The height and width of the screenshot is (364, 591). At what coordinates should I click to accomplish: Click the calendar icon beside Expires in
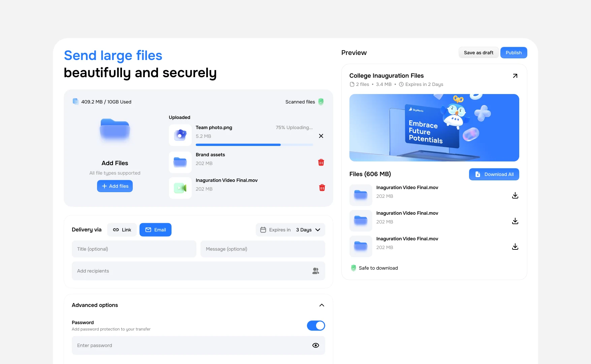263,230
